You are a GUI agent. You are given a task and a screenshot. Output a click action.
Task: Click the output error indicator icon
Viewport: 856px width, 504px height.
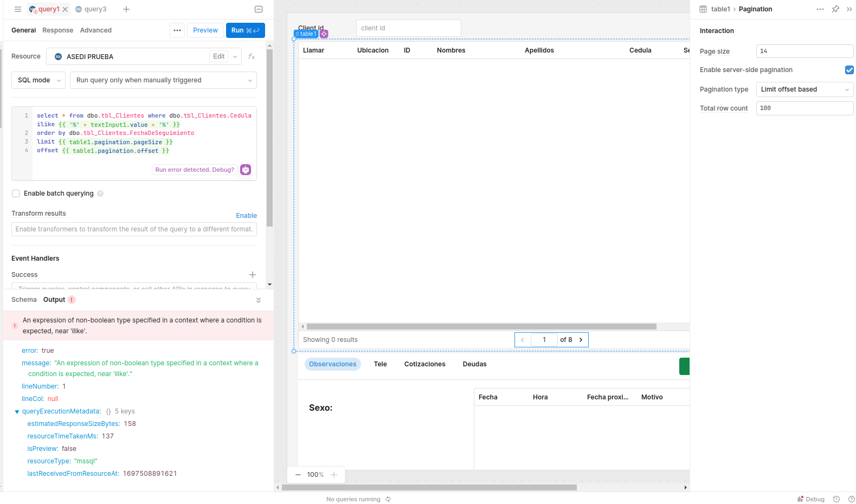pos(72,300)
